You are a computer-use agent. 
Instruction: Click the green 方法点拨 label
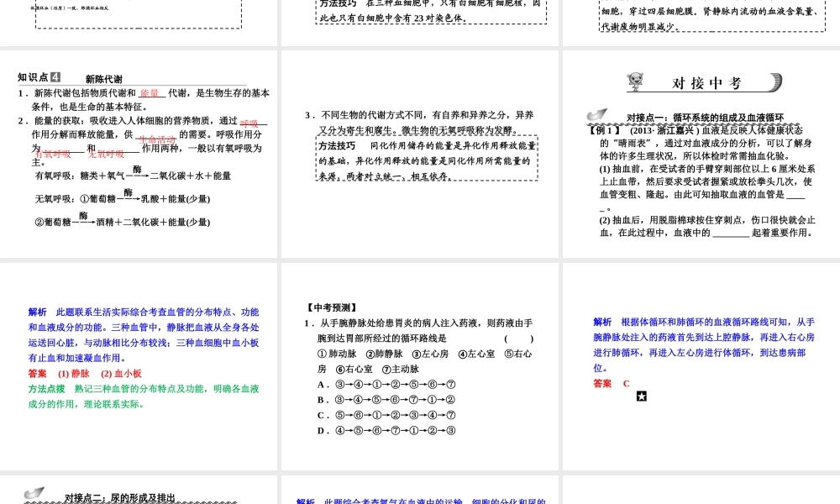46,389
